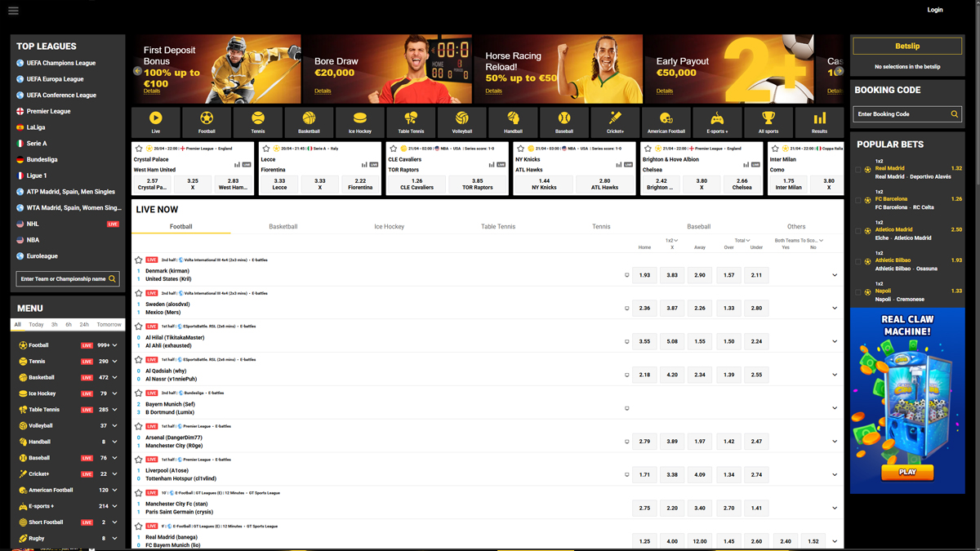Select the Volleyball category icon
Screen dimensions: 980x551
click(x=462, y=118)
